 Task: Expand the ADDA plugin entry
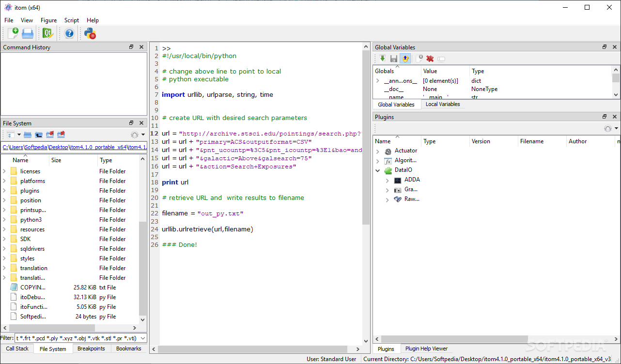(388, 180)
